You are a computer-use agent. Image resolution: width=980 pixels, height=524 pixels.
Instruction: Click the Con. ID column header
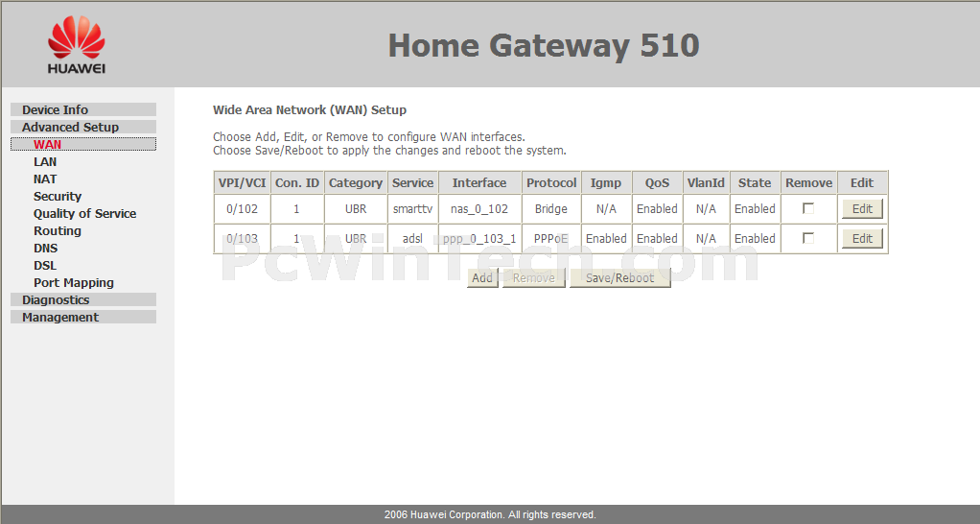coord(297,182)
